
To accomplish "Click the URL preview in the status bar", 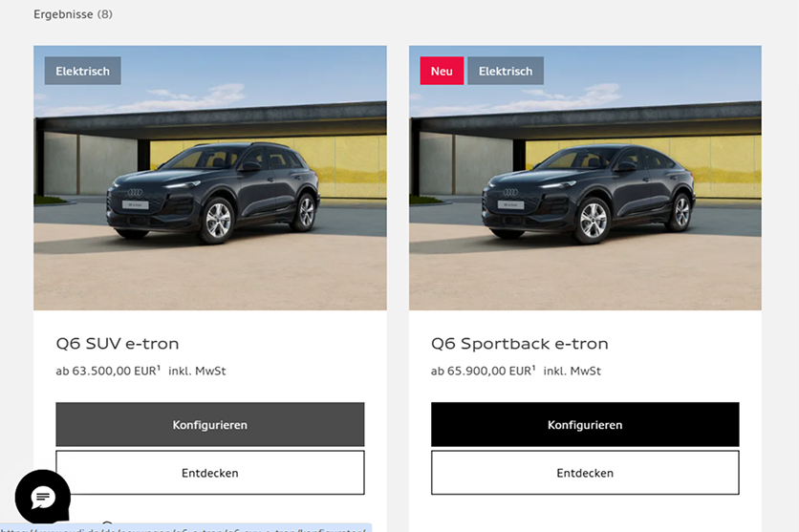I will pyautogui.click(x=185, y=528).
